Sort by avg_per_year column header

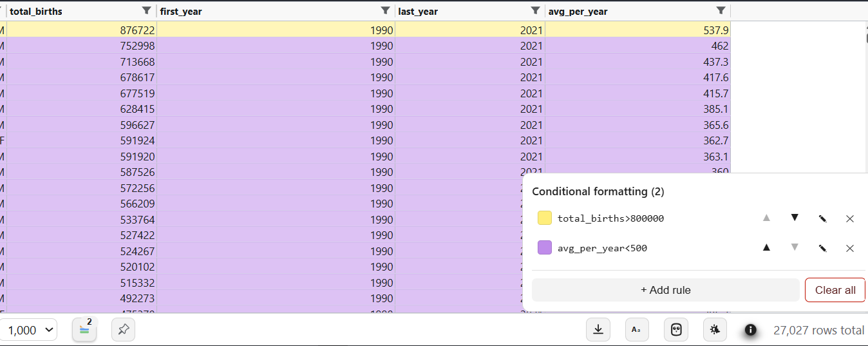(578, 12)
